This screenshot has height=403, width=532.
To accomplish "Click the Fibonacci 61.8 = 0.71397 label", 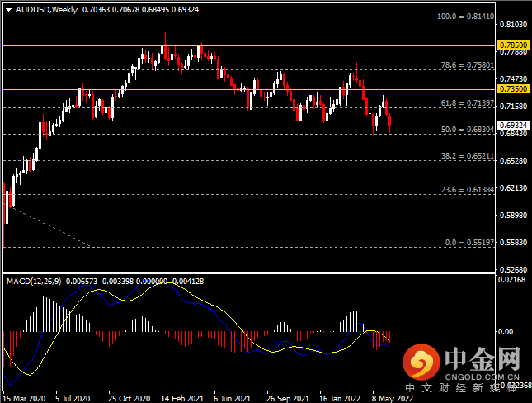I will (466, 103).
